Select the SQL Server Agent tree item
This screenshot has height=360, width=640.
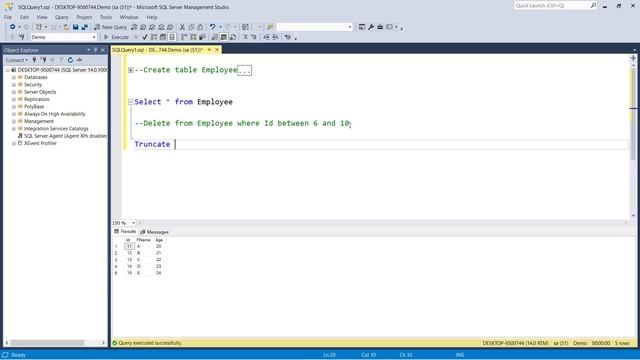tap(65, 136)
